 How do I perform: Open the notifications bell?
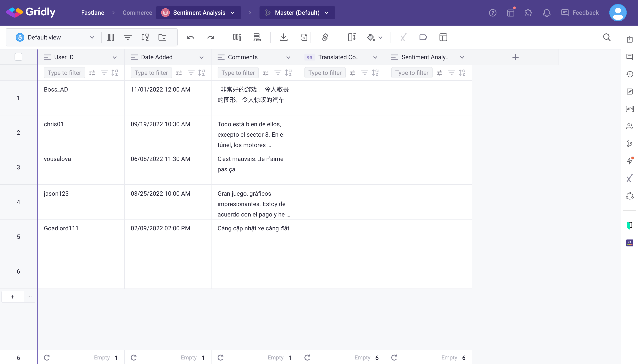point(546,13)
